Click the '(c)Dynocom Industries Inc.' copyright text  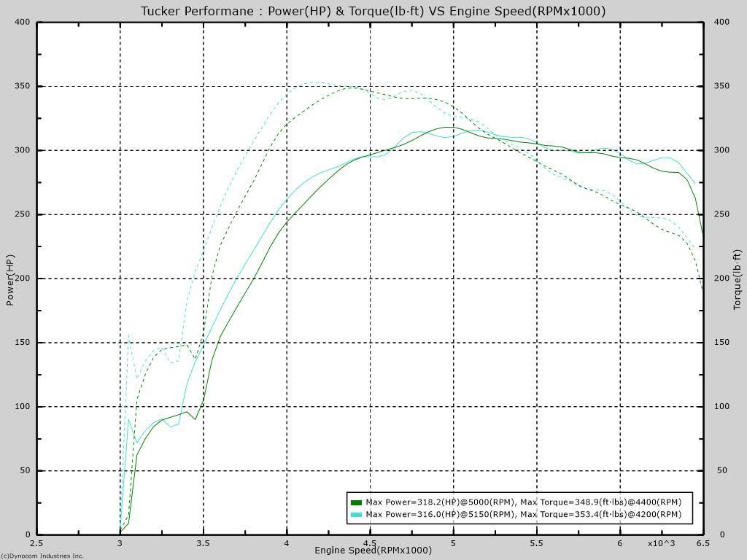coord(42,556)
